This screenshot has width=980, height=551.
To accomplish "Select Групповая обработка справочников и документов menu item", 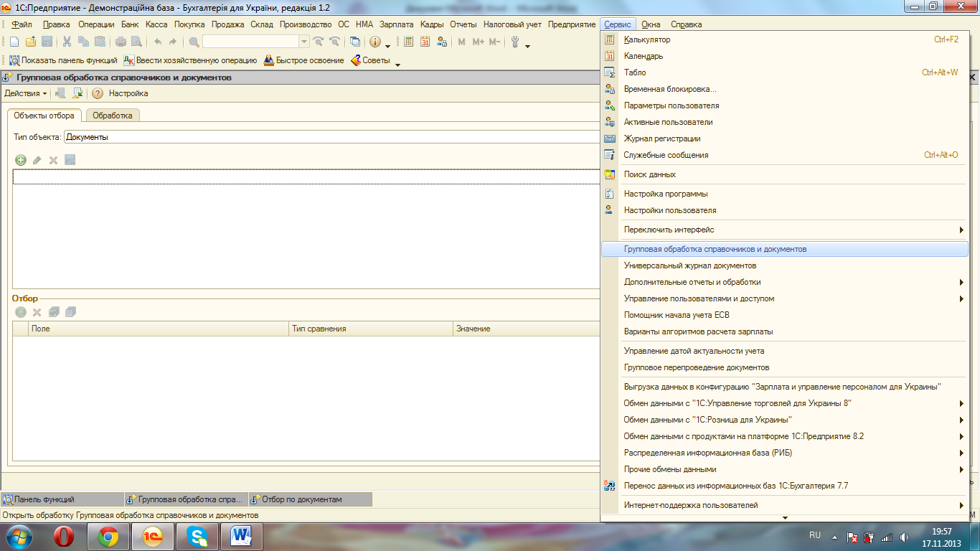I will coord(784,249).
